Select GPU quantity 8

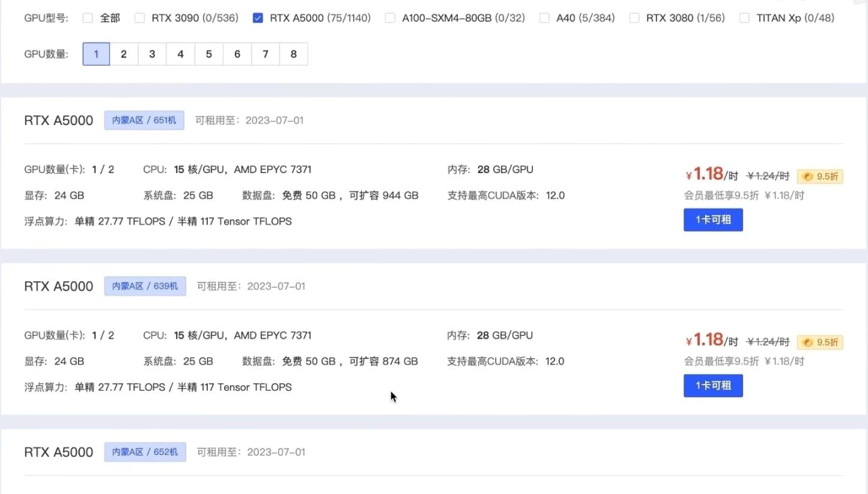click(x=293, y=54)
